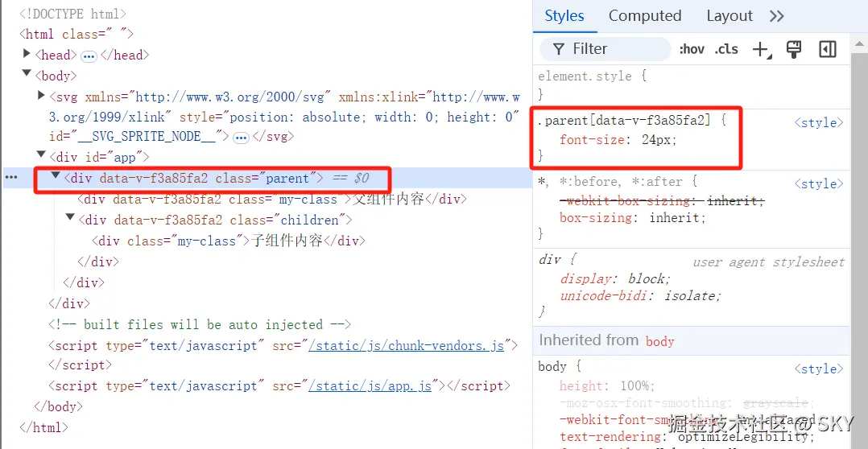Select the box-sizing: inherit declaration
The height and width of the screenshot is (449, 868).
tap(633, 218)
